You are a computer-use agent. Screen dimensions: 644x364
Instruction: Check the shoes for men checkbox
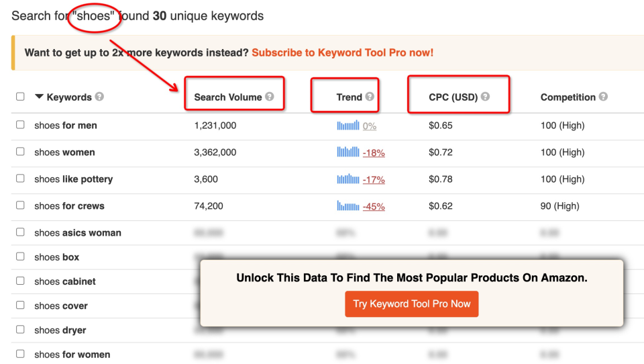[20, 125]
